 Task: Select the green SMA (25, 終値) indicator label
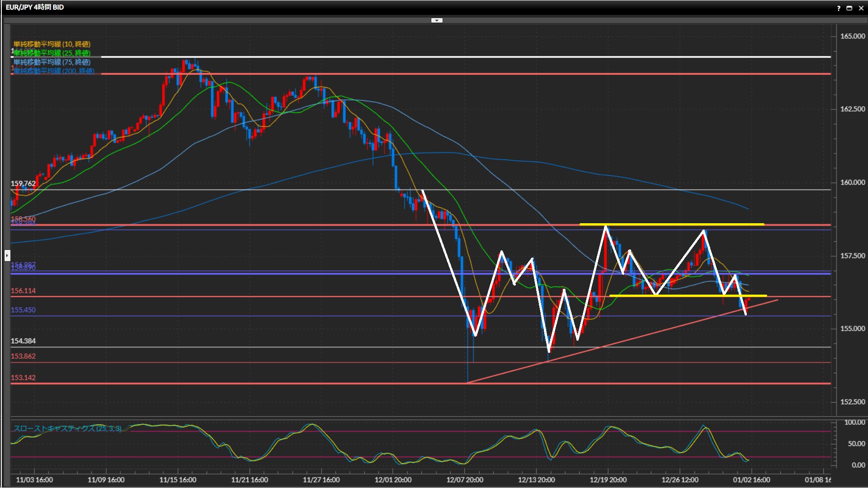(x=52, y=53)
